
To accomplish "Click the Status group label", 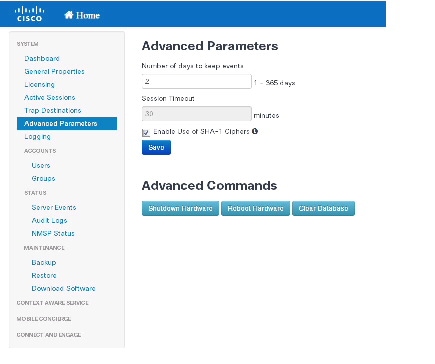I will (x=35, y=193).
